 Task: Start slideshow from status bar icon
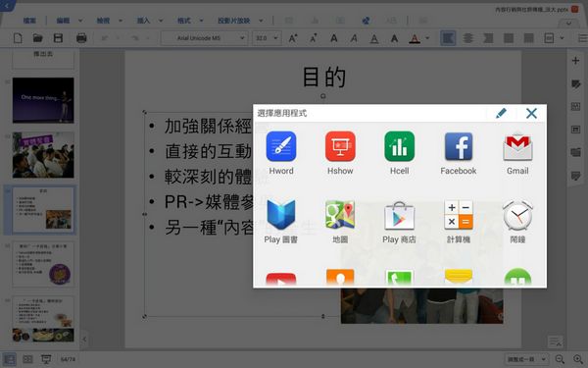46,359
